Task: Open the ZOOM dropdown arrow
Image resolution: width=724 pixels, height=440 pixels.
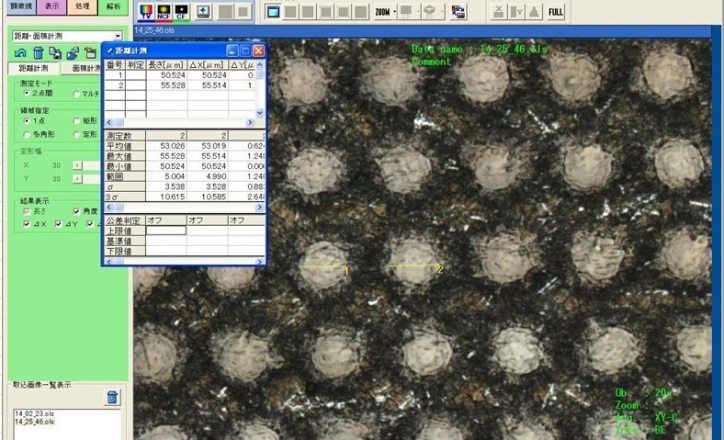Action: (395, 12)
